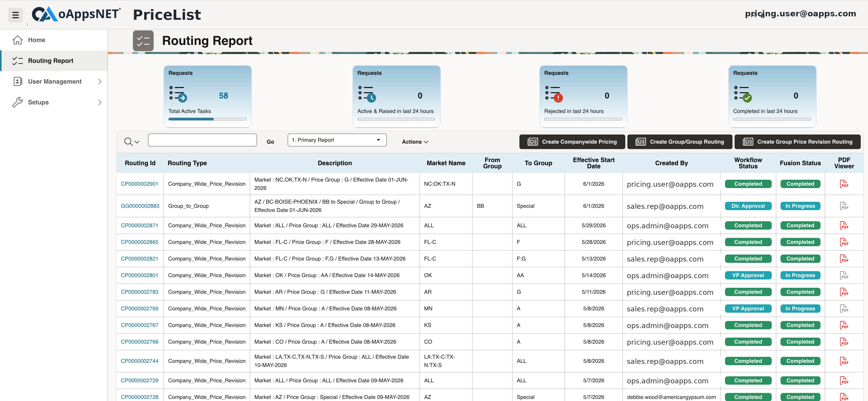This screenshot has width=868, height=401.
Task: Open PDF viewer for CP0000002729
Action: (x=844, y=380)
